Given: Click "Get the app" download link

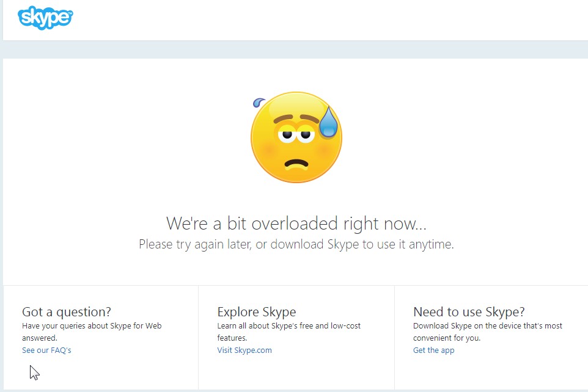Looking at the screenshot, I should pyautogui.click(x=433, y=350).
